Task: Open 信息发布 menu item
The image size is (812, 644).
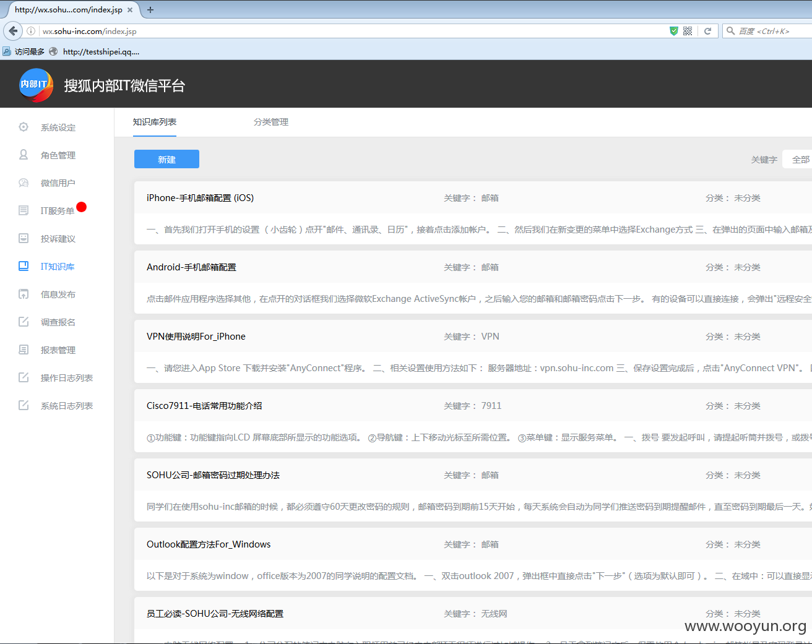Action: 58,294
